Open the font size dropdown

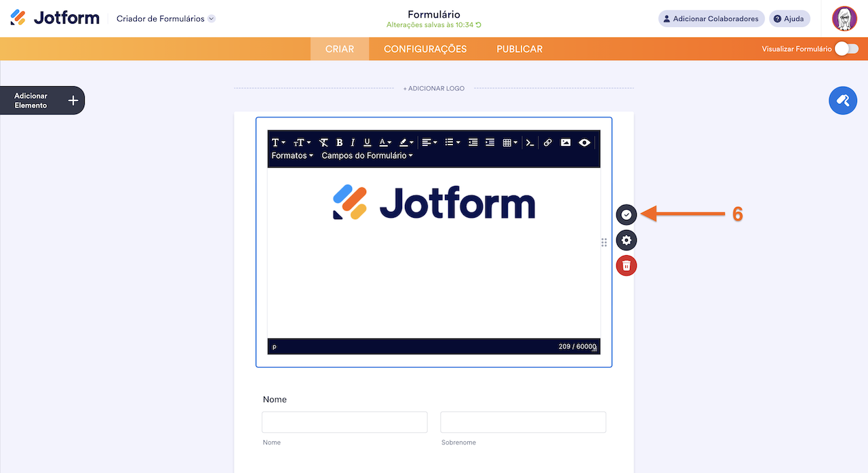point(302,143)
